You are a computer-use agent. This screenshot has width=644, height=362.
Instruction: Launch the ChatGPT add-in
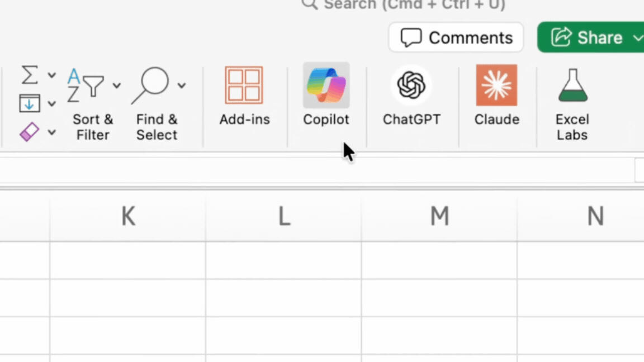(411, 85)
